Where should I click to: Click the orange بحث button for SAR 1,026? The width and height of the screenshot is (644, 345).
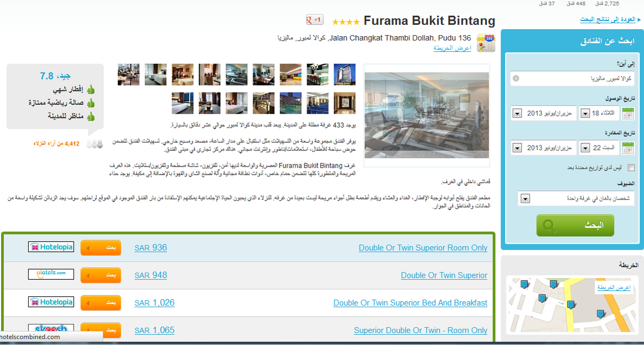pyautogui.click(x=101, y=303)
